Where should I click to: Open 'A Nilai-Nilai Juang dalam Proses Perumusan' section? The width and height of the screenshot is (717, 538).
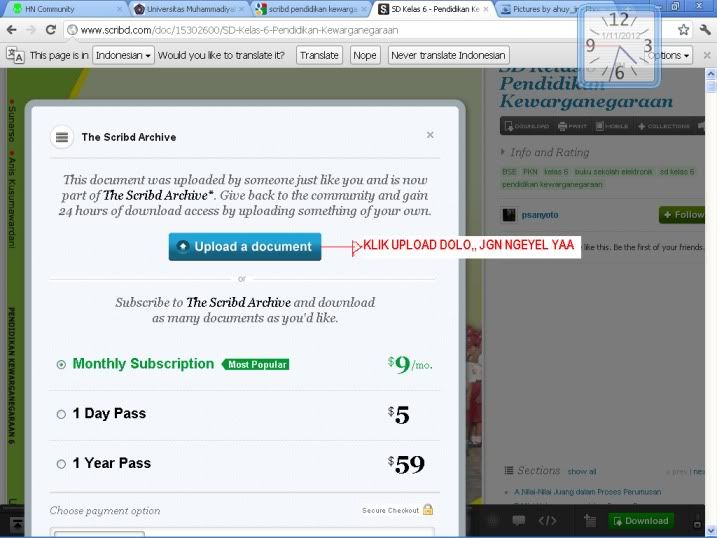[x=587, y=492]
